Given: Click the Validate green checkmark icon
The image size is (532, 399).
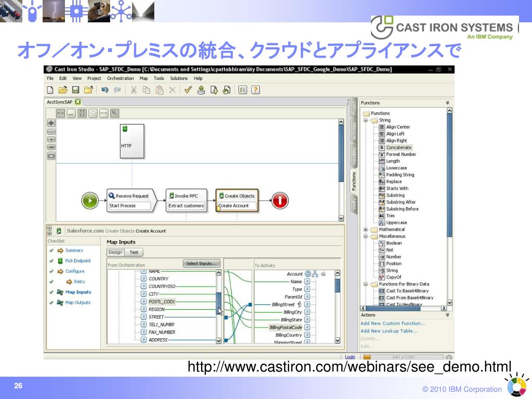Looking at the screenshot, I should point(188,90).
